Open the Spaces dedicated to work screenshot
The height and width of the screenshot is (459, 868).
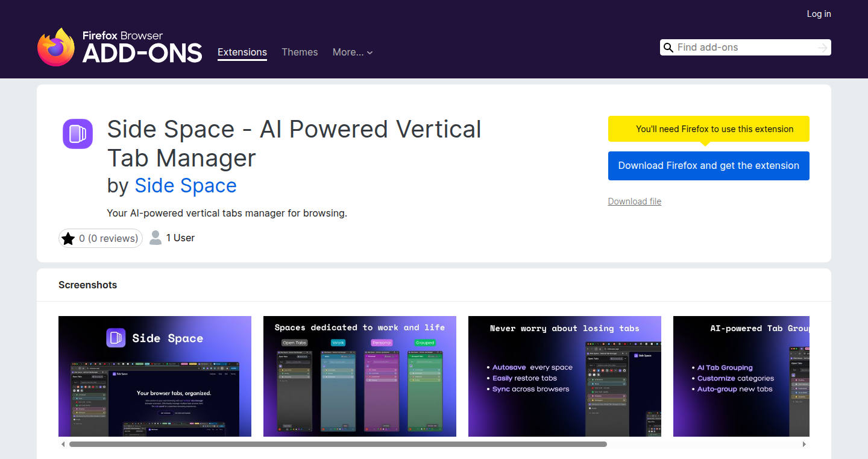(x=360, y=376)
